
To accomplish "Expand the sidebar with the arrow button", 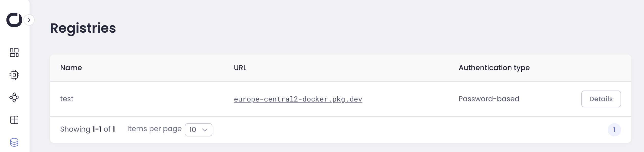I will pos(29,20).
